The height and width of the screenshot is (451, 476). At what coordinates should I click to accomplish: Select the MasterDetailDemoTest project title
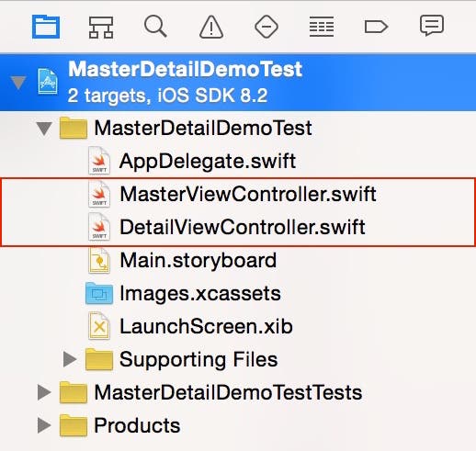click(x=185, y=69)
